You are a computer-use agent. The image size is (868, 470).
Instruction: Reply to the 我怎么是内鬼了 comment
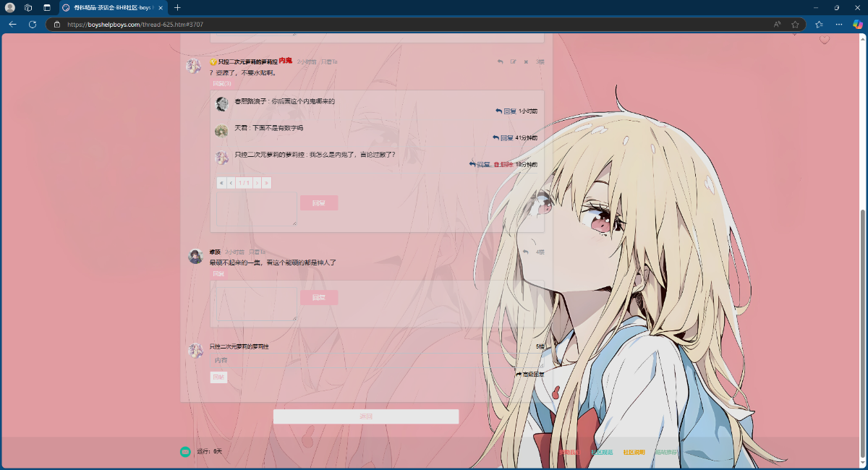click(x=480, y=164)
